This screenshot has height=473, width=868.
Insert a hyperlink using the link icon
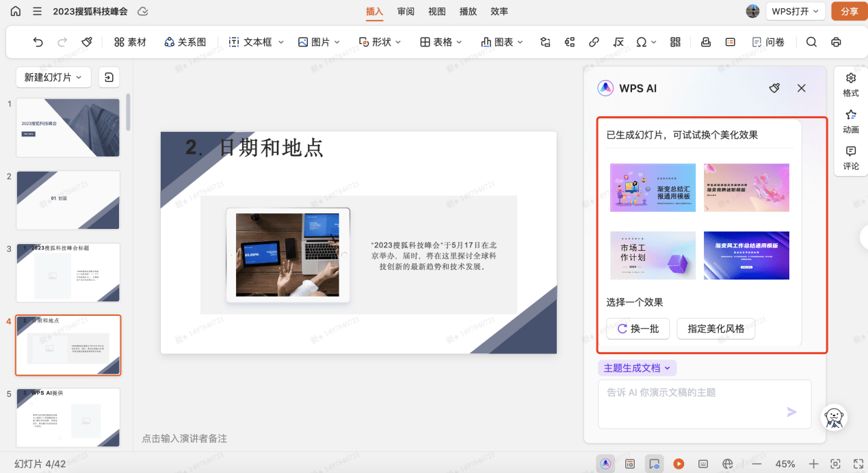tap(593, 42)
